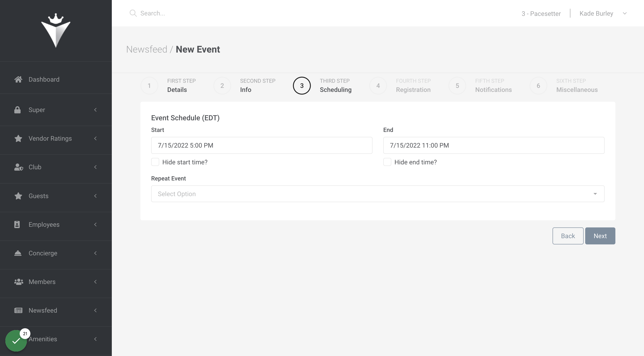Expand the Employees menu chevron
Viewport: 644px width, 356px height.
[x=95, y=224]
